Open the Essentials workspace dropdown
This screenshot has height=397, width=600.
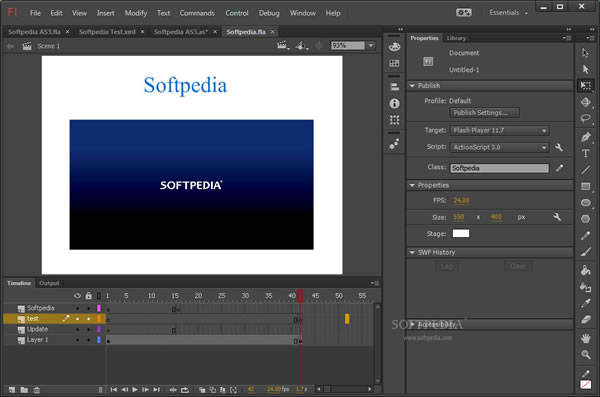point(508,13)
